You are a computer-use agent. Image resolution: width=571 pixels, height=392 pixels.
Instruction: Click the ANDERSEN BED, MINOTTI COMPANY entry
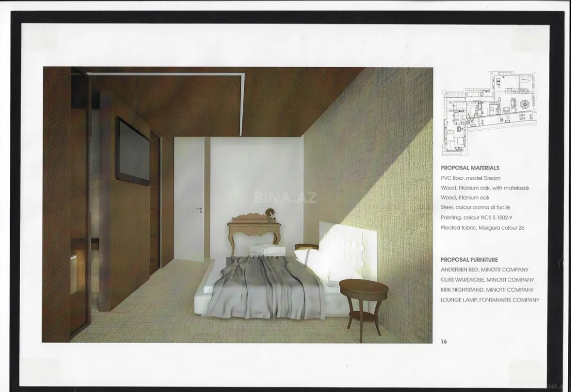tap(485, 269)
